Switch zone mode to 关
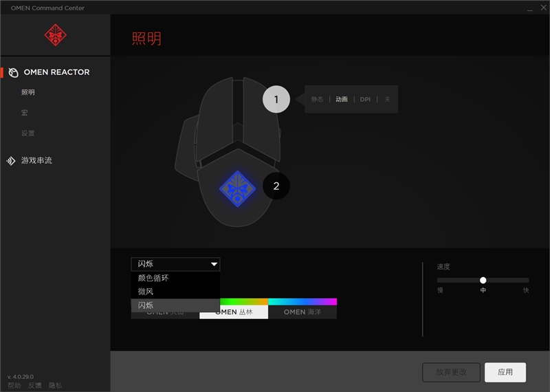This screenshot has height=392, width=550. point(387,99)
